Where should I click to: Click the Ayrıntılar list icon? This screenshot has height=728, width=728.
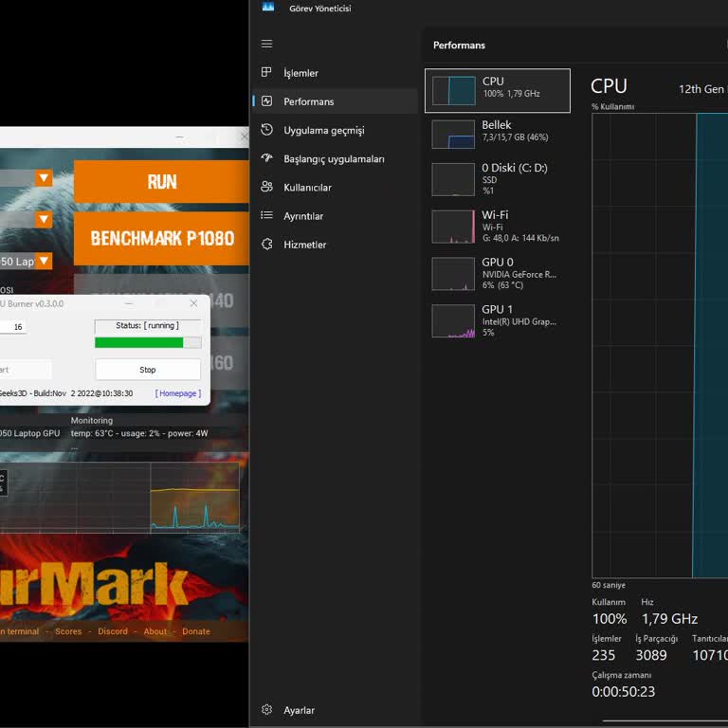pos(266,216)
